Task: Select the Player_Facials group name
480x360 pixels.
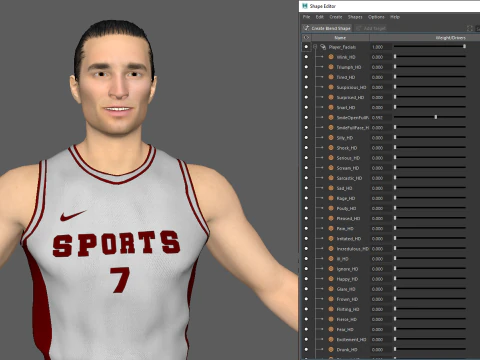Action: (342, 47)
